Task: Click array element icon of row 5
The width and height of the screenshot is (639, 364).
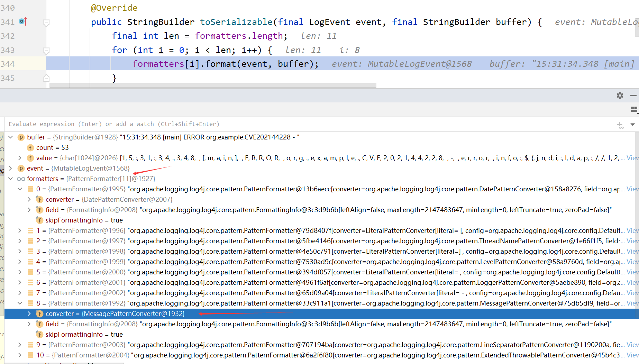Action: (30, 272)
